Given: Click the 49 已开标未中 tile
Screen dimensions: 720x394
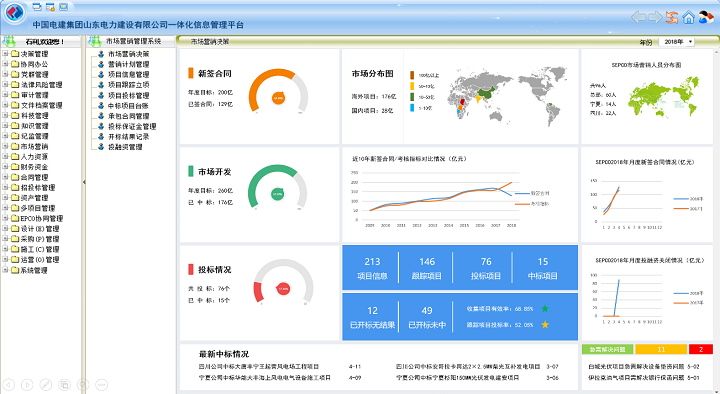Looking at the screenshot, I should pyautogui.click(x=427, y=317).
